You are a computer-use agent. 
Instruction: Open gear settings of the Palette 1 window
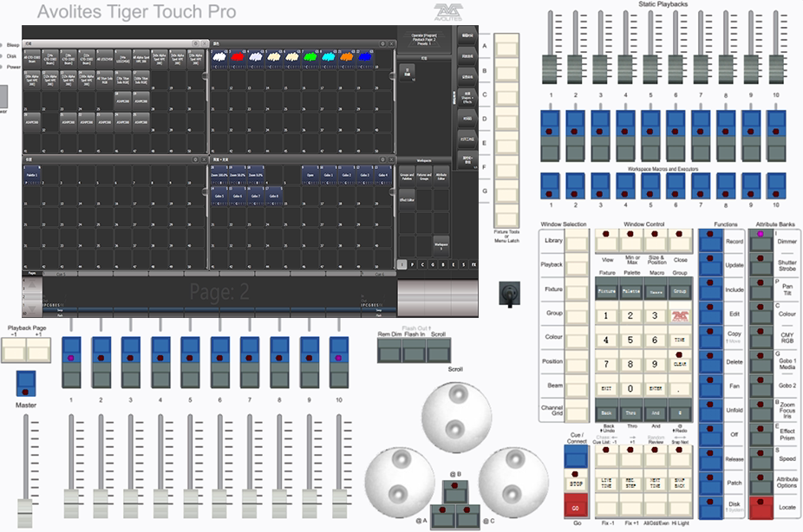pyautogui.click(x=195, y=159)
